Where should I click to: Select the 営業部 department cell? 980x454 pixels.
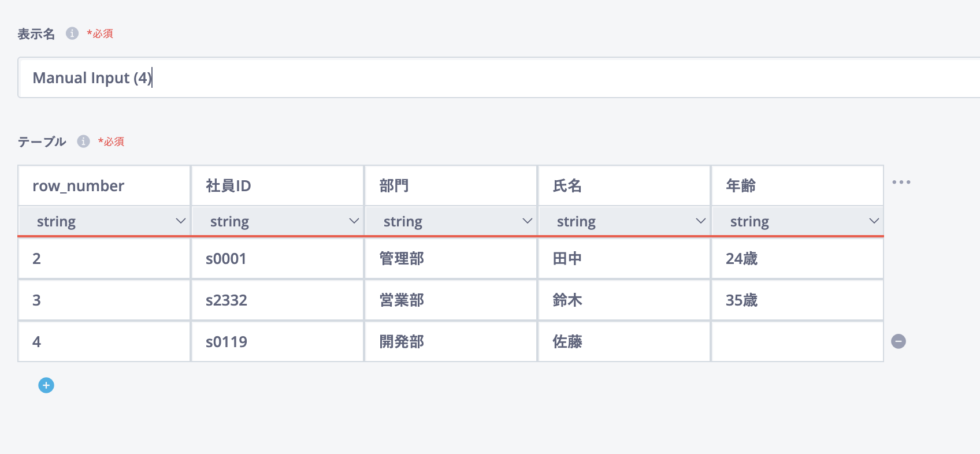pyautogui.click(x=451, y=300)
